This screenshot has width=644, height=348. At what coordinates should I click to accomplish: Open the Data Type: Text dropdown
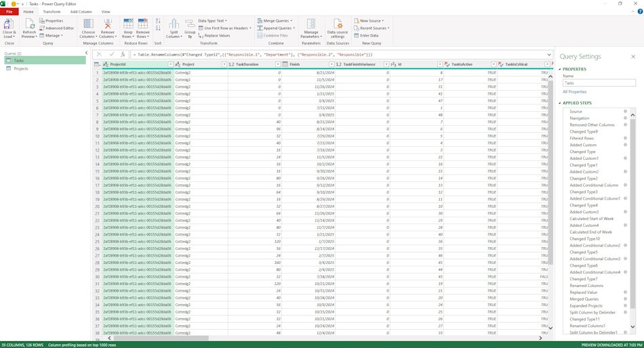[x=212, y=20]
